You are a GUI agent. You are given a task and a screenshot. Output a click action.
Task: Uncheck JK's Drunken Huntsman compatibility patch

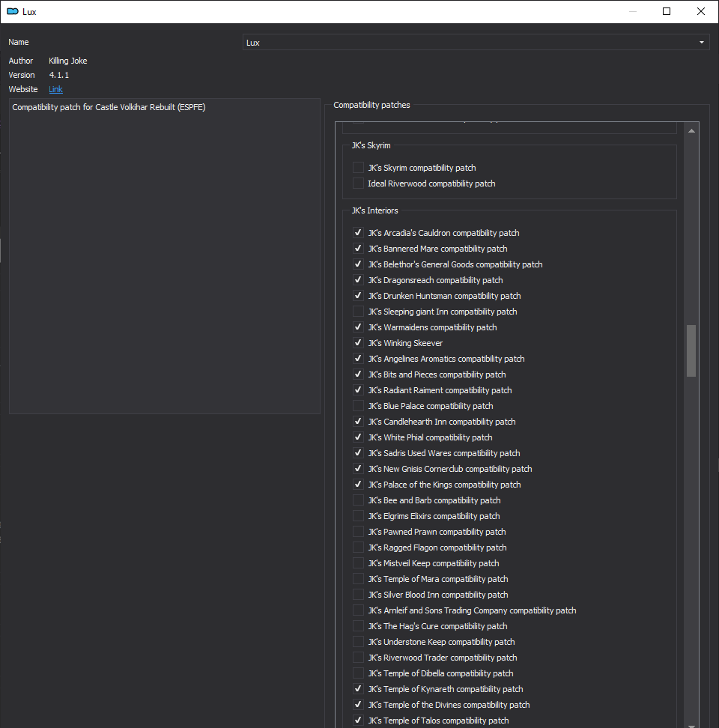(x=358, y=296)
